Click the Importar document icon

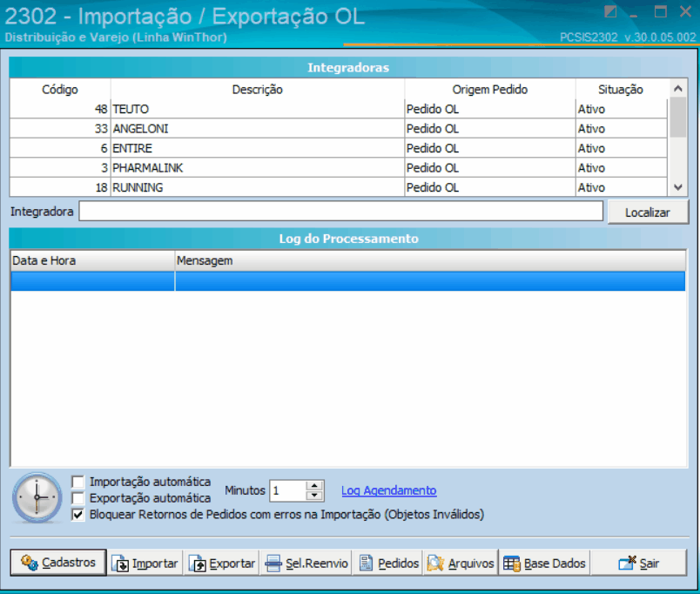(120, 564)
